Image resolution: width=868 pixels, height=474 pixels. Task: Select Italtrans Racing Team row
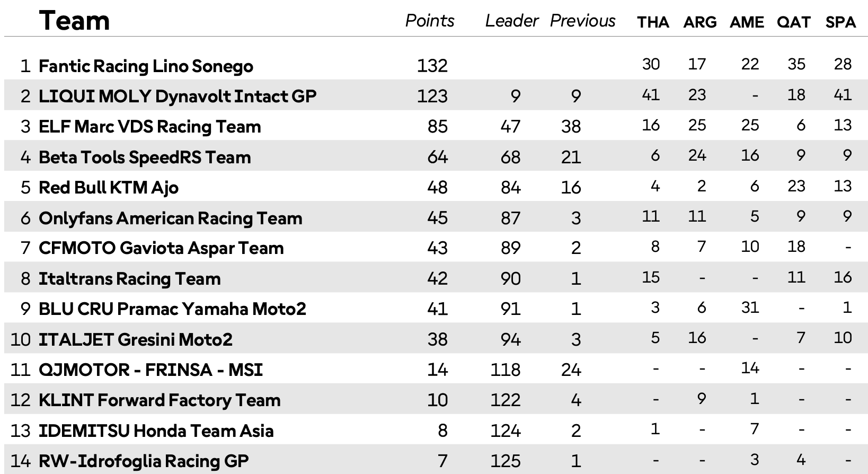pos(130,279)
